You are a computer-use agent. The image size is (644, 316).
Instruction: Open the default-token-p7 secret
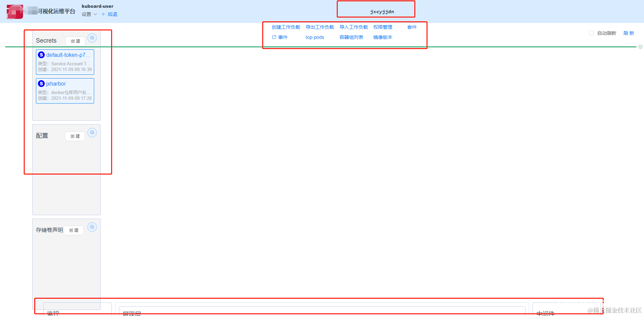click(68, 55)
